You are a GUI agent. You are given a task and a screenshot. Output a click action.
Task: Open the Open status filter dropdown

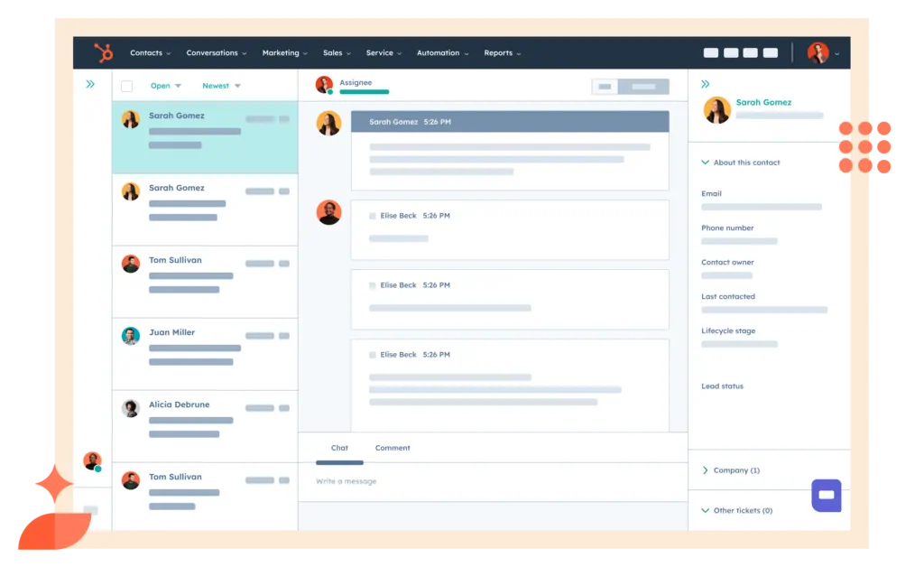coord(166,86)
